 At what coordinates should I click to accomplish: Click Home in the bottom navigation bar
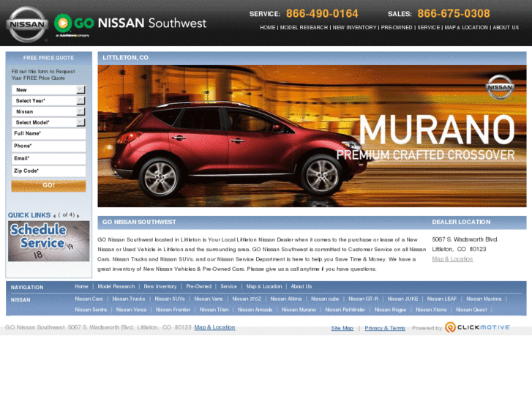tap(81, 286)
